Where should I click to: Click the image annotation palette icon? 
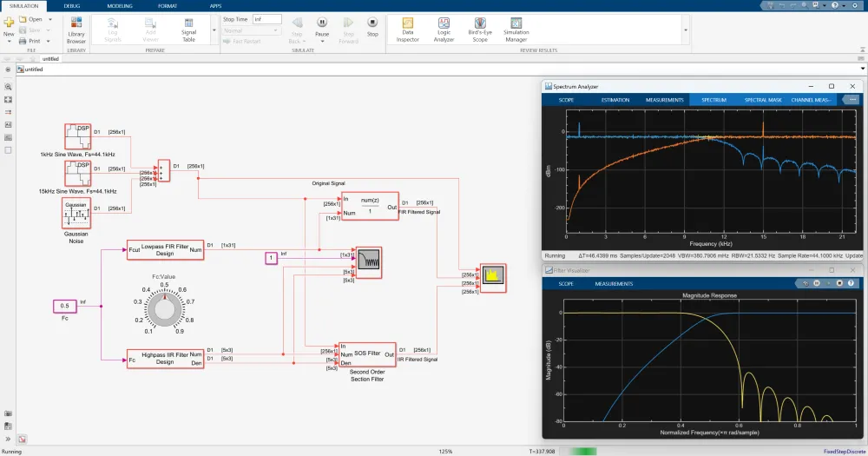[x=8, y=125]
